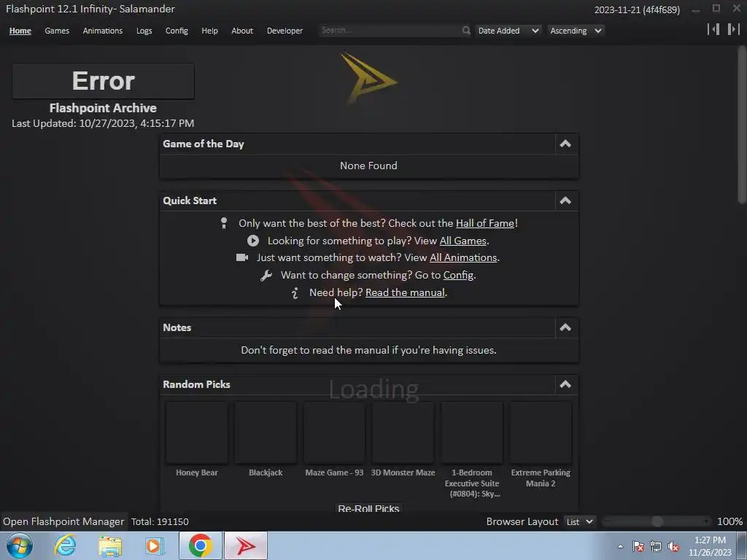The height and width of the screenshot is (560, 747).
Task: Open the Animations tab
Action: (x=102, y=31)
